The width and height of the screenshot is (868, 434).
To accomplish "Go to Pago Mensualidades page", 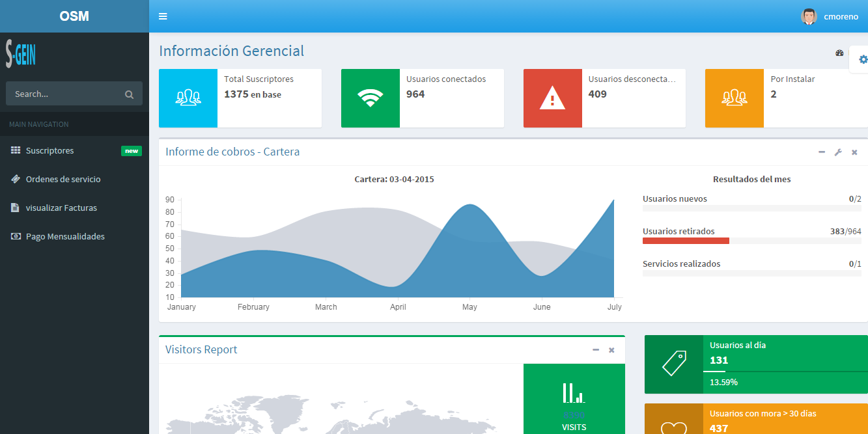I will pos(65,237).
